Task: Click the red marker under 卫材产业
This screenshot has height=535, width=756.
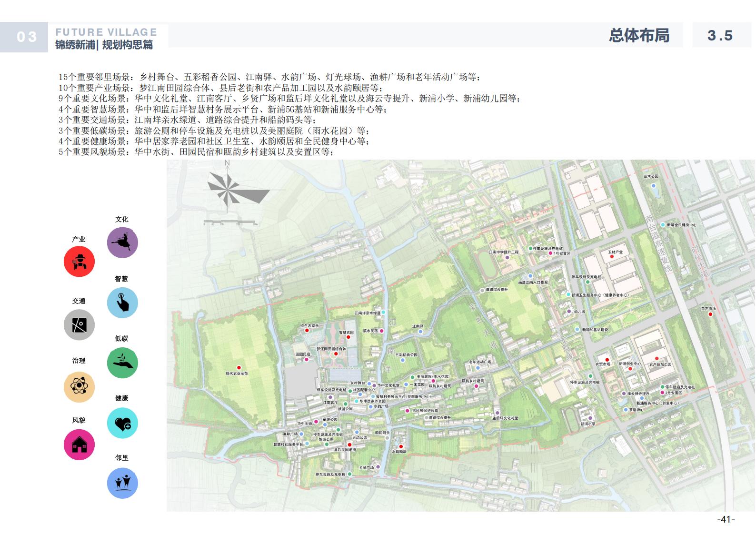Action: point(612,257)
